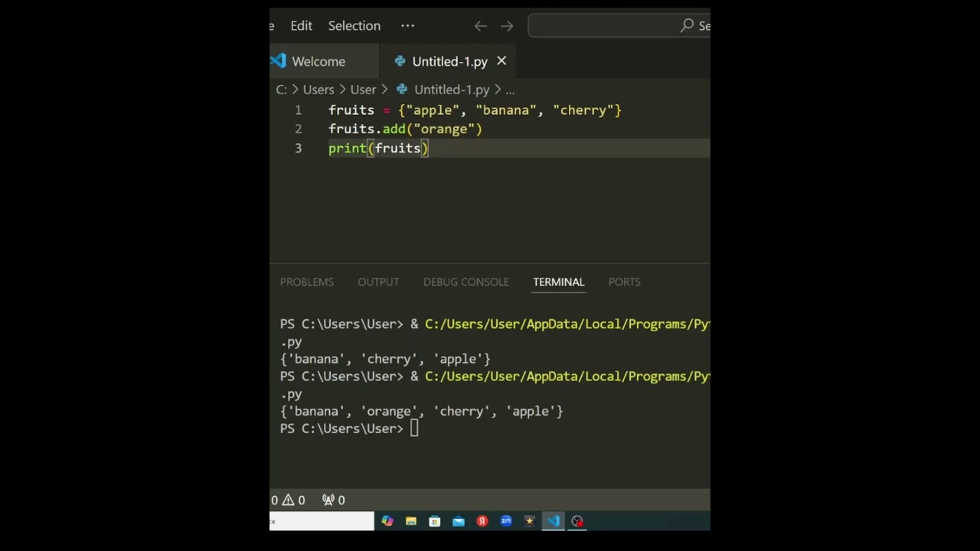980x551 pixels.
Task: Open Yandex browser from the taskbar
Action: coord(482,521)
